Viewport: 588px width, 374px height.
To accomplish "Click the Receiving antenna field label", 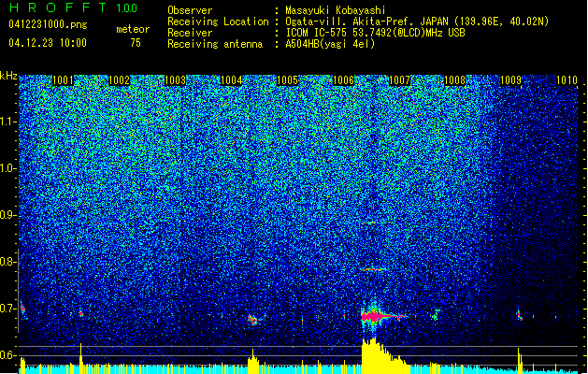I will (x=215, y=44).
